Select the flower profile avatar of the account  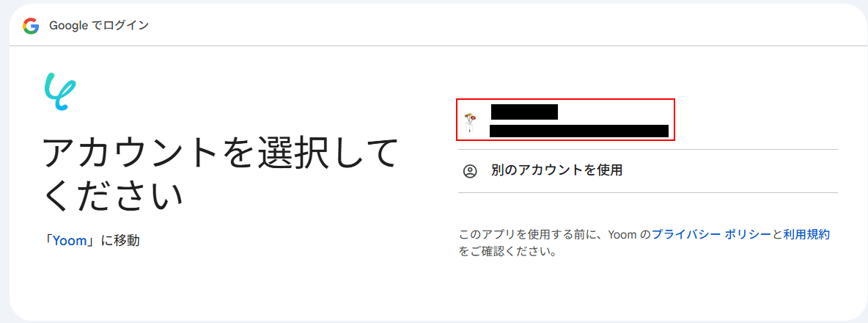pyautogui.click(x=469, y=123)
